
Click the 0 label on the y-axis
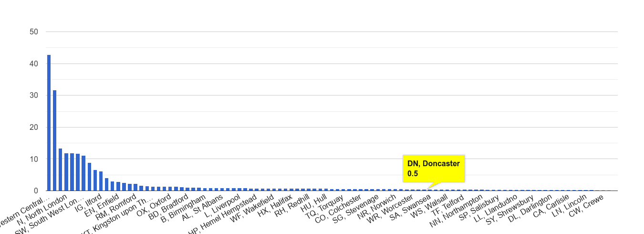tap(36, 191)
